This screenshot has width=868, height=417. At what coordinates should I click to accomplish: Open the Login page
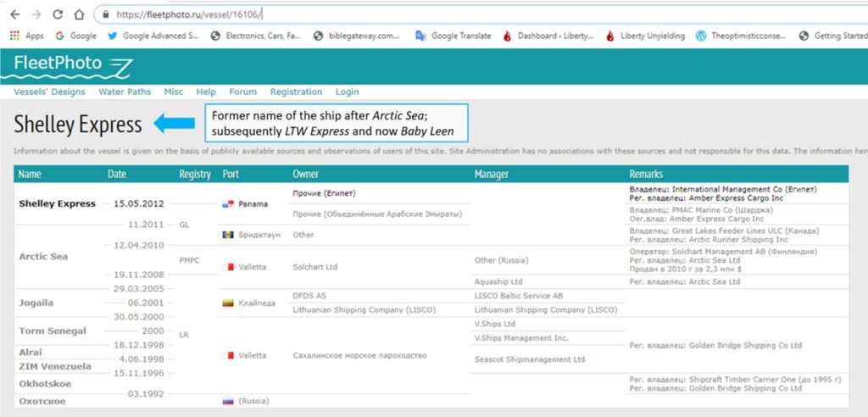[x=347, y=92]
